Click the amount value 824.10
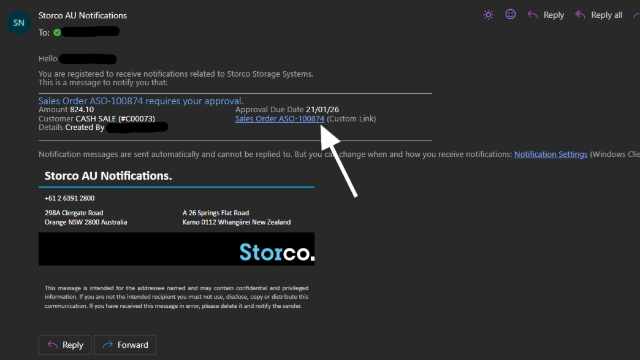Image resolution: width=640 pixels, height=360 pixels. point(82,109)
